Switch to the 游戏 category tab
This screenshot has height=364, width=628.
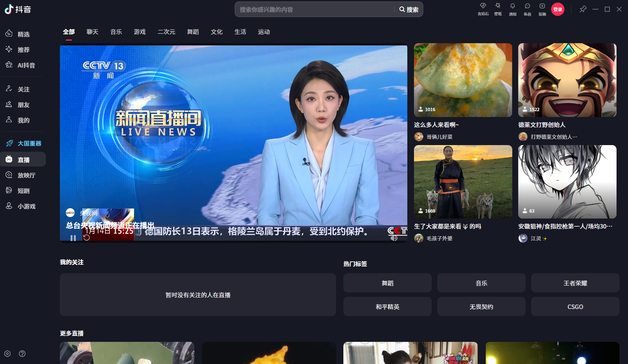140,32
